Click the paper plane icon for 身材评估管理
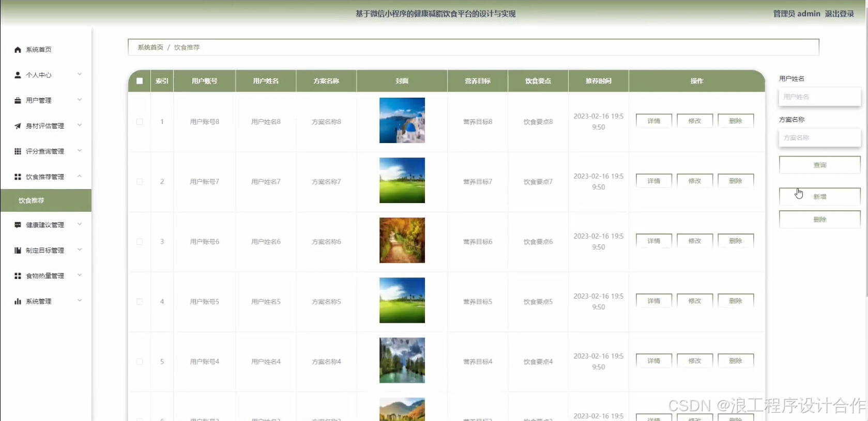Viewport: 868px width, 421px height. [18, 126]
